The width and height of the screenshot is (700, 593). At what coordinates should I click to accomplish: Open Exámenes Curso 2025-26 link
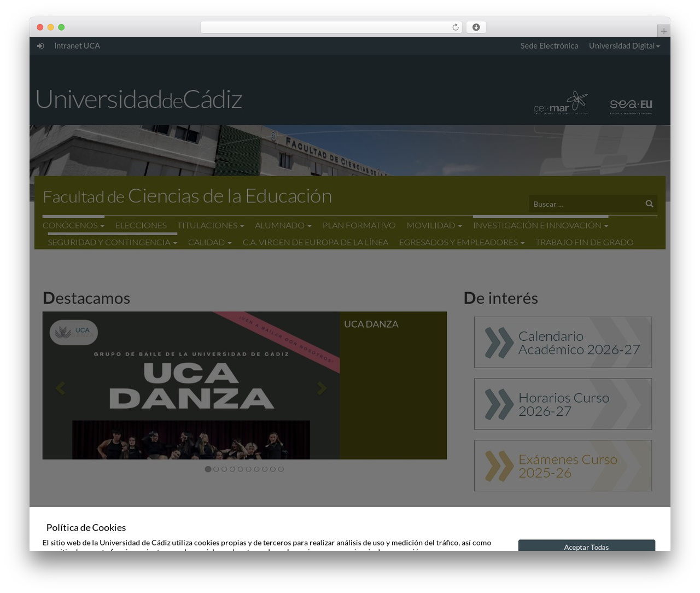[563, 466]
